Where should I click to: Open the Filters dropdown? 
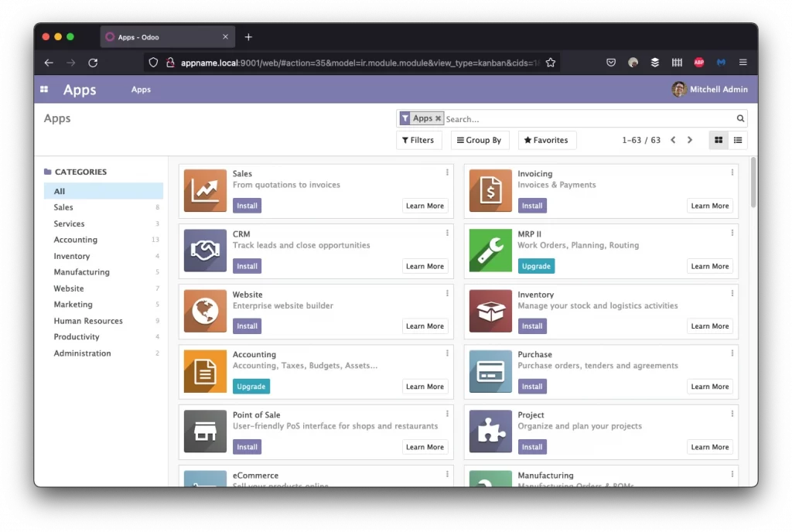tap(418, 140)
